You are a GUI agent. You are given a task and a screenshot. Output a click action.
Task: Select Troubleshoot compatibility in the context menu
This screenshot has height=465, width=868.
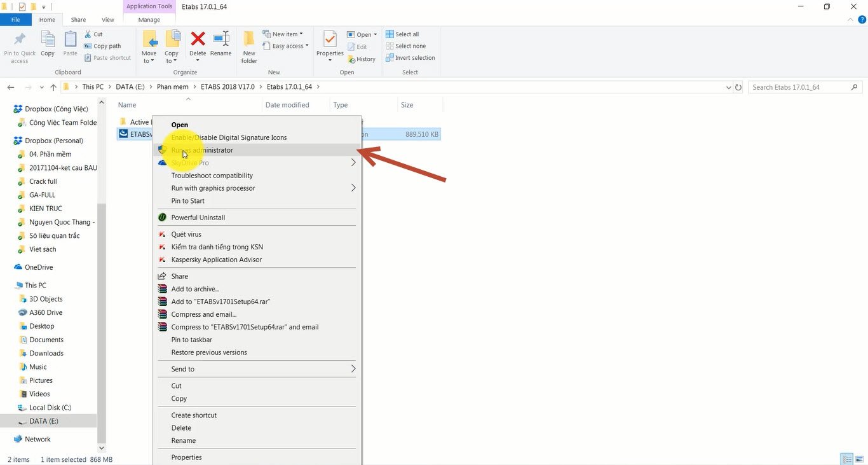point(257,176)
